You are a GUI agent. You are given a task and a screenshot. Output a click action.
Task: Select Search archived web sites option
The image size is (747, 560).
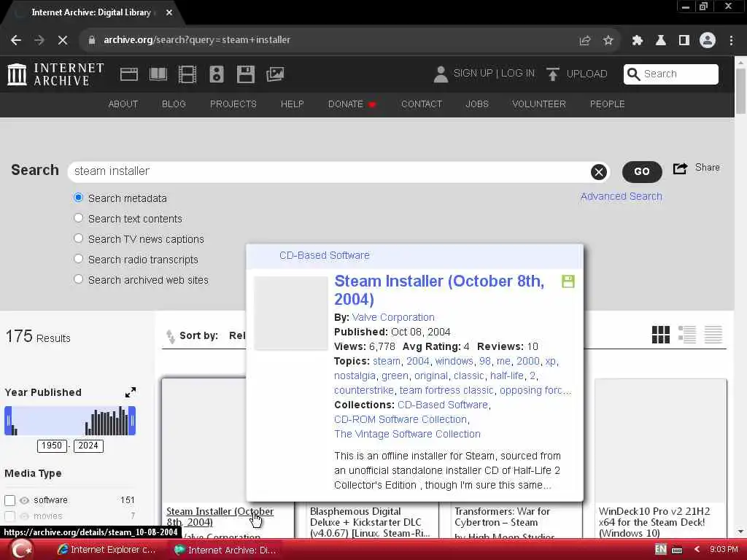(x=78, y=279)
